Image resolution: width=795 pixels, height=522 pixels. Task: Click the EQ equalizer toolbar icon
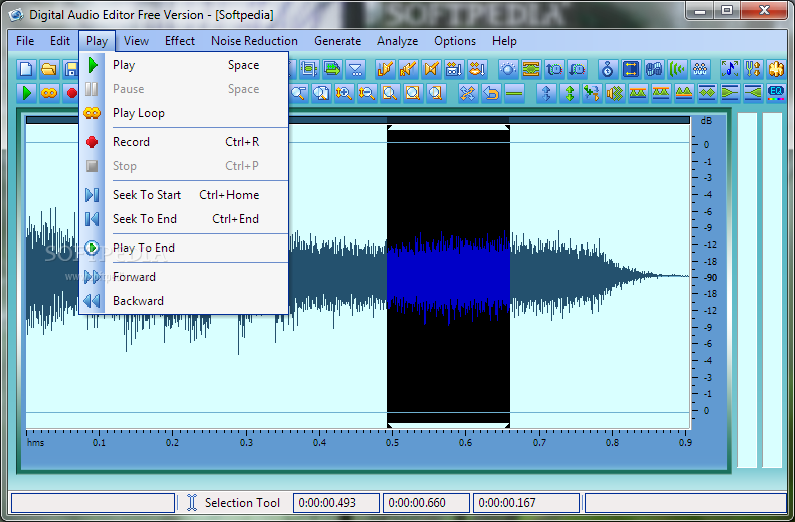point(776,93)
